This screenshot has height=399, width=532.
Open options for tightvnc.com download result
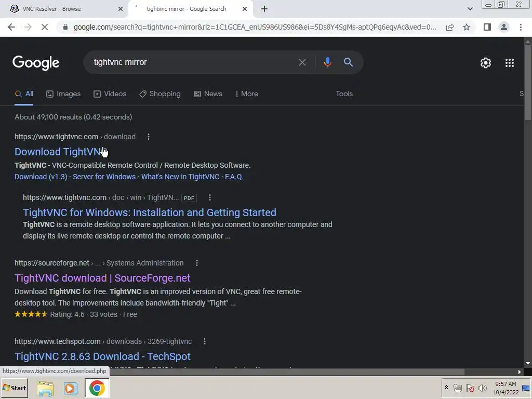tap(148, 137)
